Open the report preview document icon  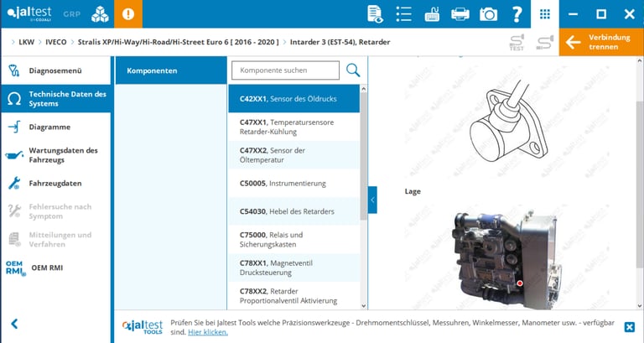pos(375,14)
